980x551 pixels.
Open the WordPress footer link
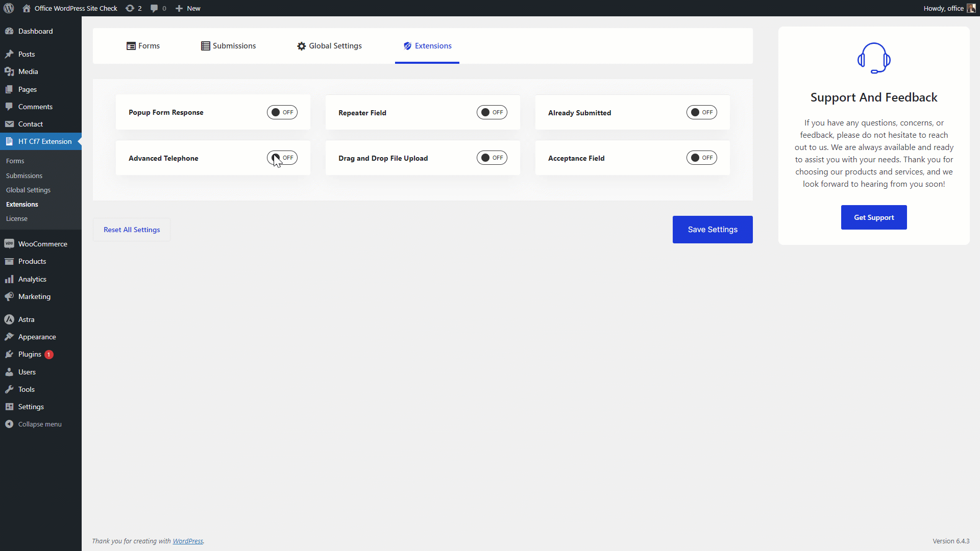click(187, 541)
